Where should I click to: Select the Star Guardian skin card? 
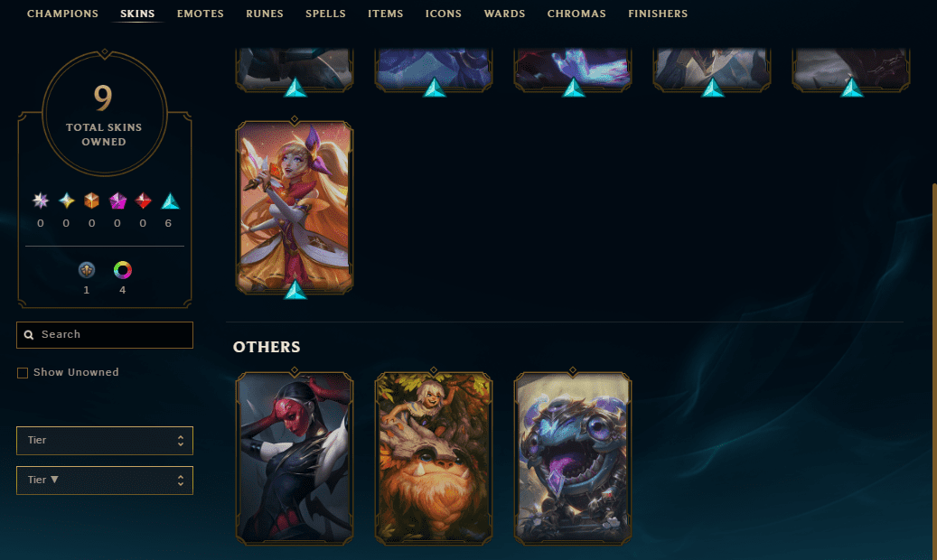295,208
